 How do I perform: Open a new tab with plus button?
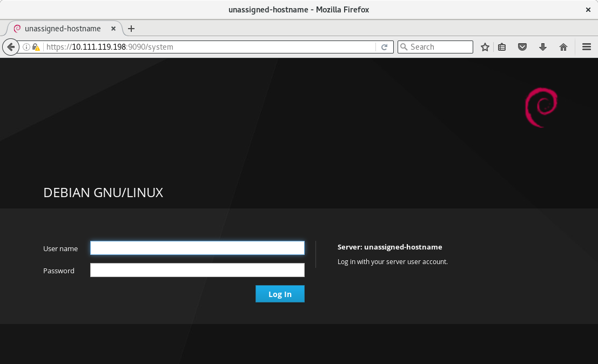point(131,29)
